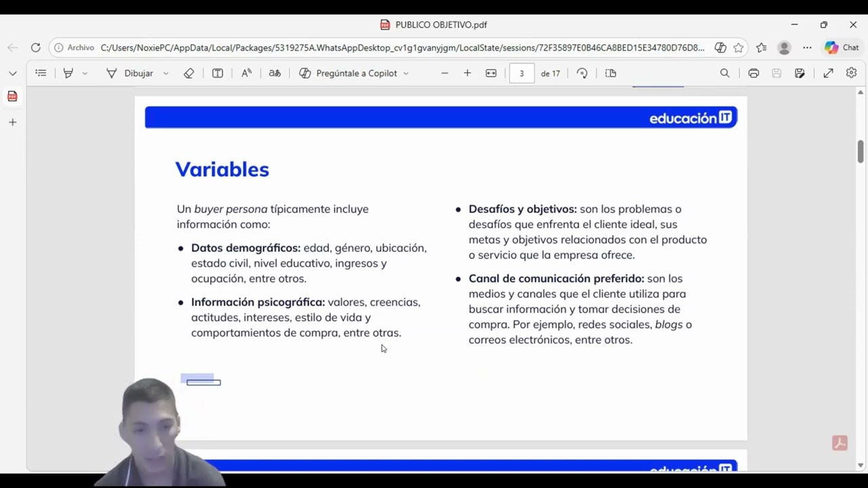Print the PDF document
This screenshot has height=488, width=868.
[753, 73]
